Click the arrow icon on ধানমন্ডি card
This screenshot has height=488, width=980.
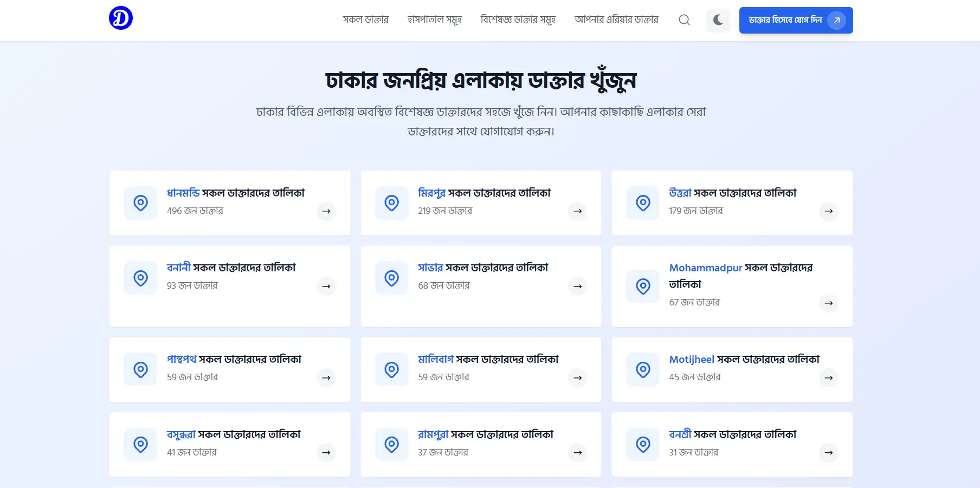point(326,211)
